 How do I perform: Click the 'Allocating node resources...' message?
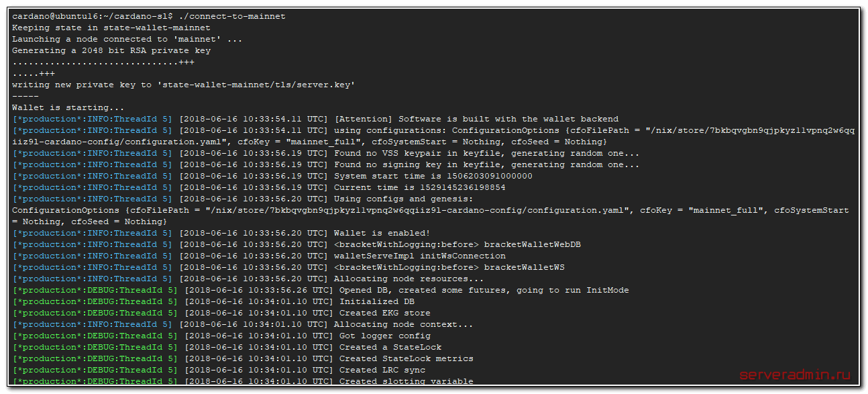(x=409, y=279)
